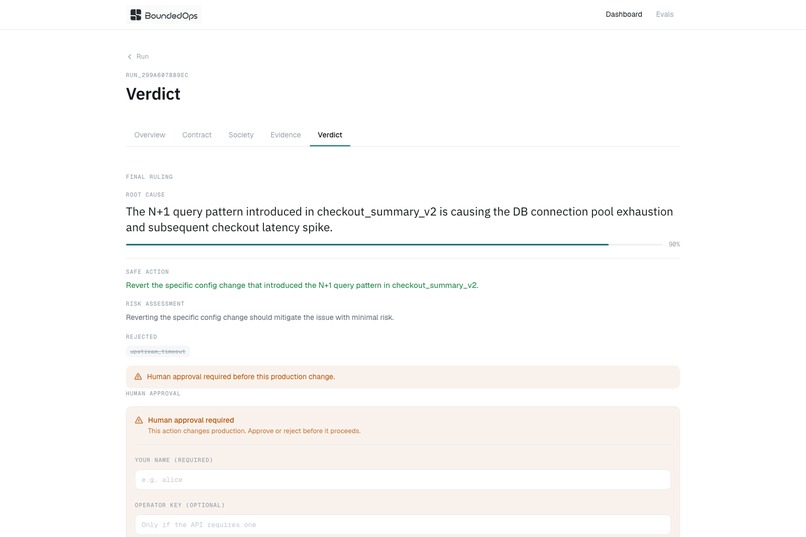
Task: Click the 90% confidence value
Action: click(674, 245)
